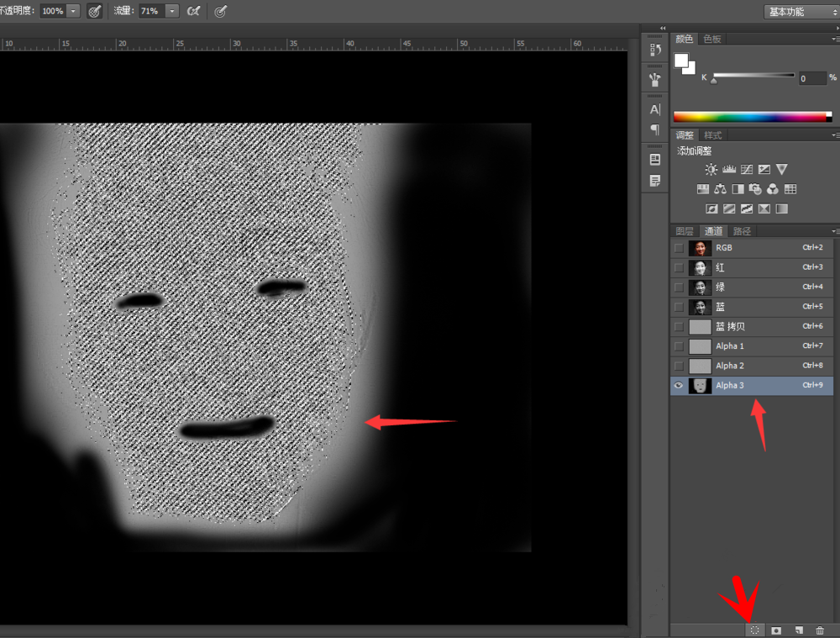Open the Character panel icon
Viewport: 840px width, 638px height.
coord(655,109)
